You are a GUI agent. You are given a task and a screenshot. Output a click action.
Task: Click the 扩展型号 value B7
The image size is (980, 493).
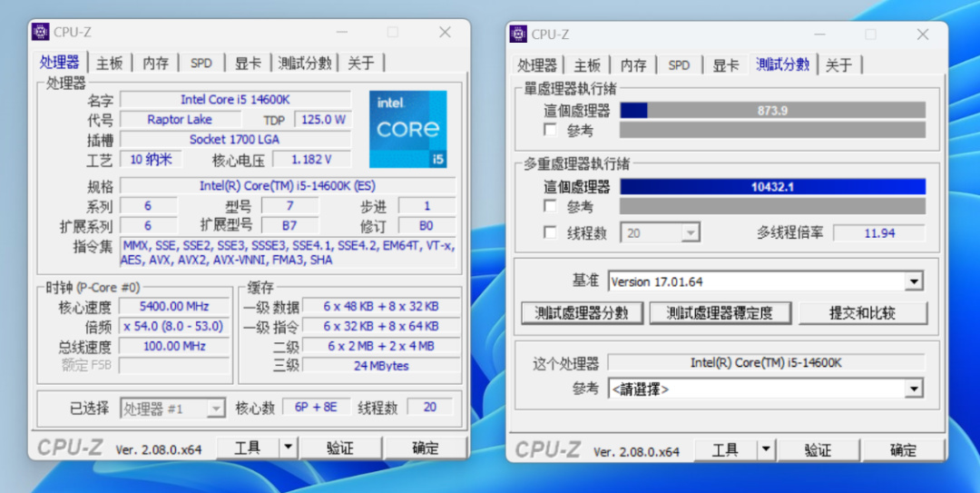pyautogui.click(x=289, y=225)
